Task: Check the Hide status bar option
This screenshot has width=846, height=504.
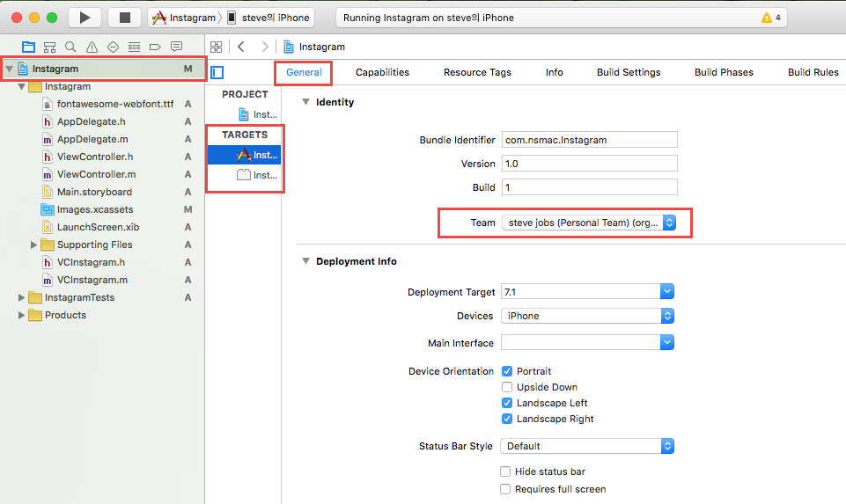Action: pyautogui.click(x=505, y=471)
